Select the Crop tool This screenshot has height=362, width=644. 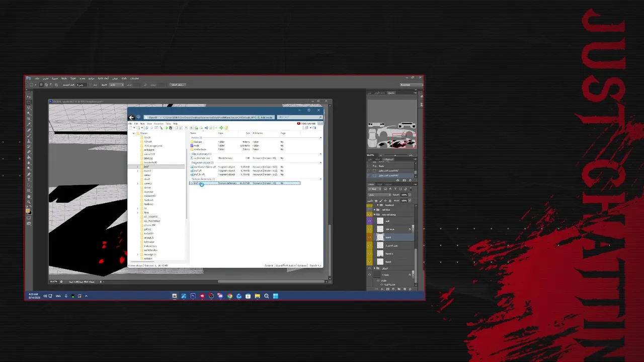pyautogui.click(x=29, y=119)
